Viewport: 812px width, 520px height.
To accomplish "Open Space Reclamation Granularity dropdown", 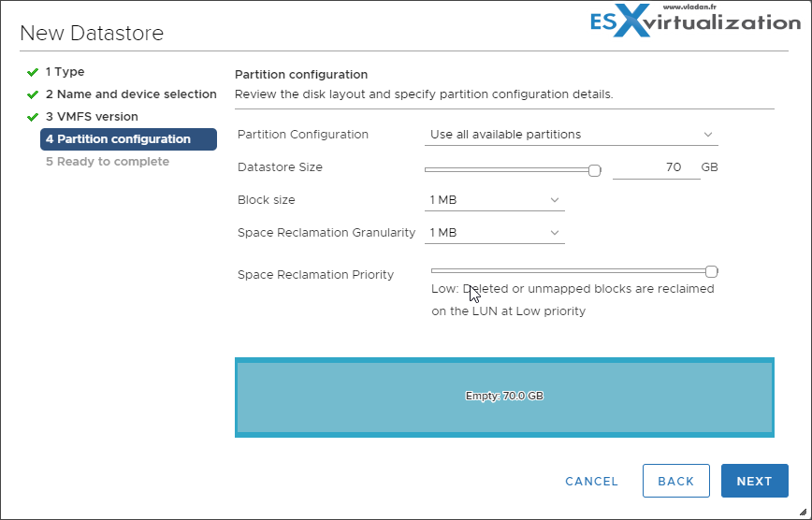I will [x=494, y=233].
